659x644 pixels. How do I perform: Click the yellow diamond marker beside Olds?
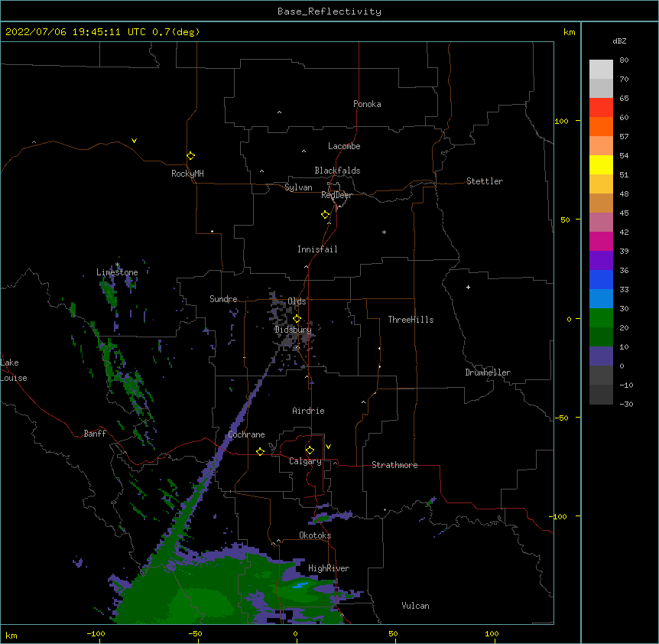(297, 318)
